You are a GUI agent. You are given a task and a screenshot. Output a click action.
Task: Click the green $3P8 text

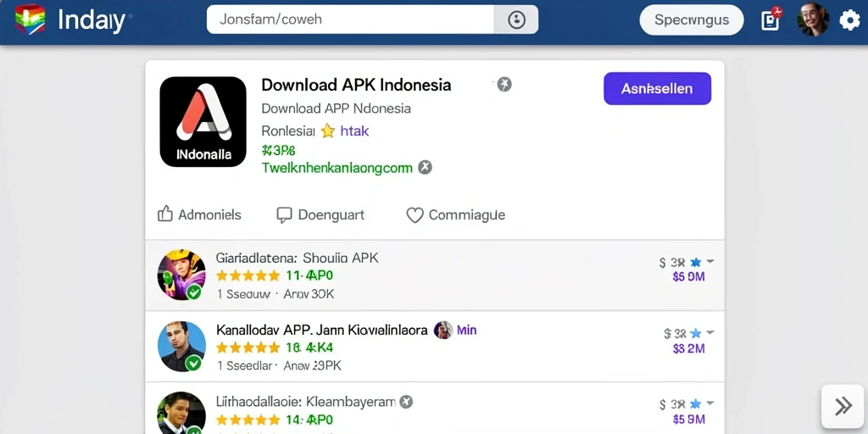(x=278, y=150)
